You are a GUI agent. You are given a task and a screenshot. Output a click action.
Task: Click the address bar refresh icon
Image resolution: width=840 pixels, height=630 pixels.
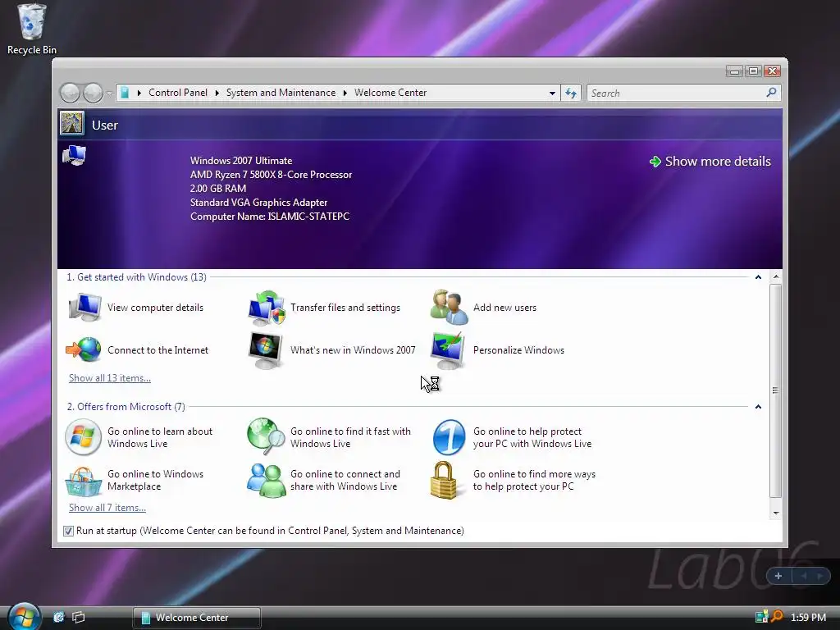(x=571, y=94)
